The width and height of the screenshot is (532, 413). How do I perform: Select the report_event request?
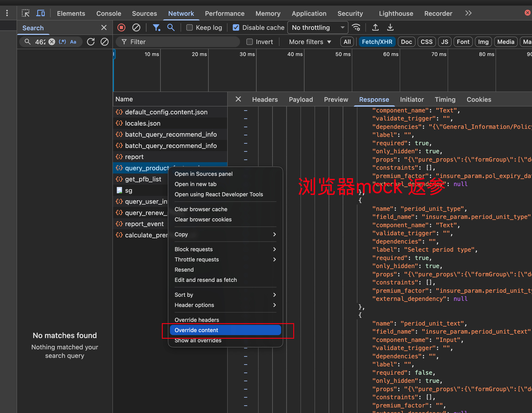point(141,224)
